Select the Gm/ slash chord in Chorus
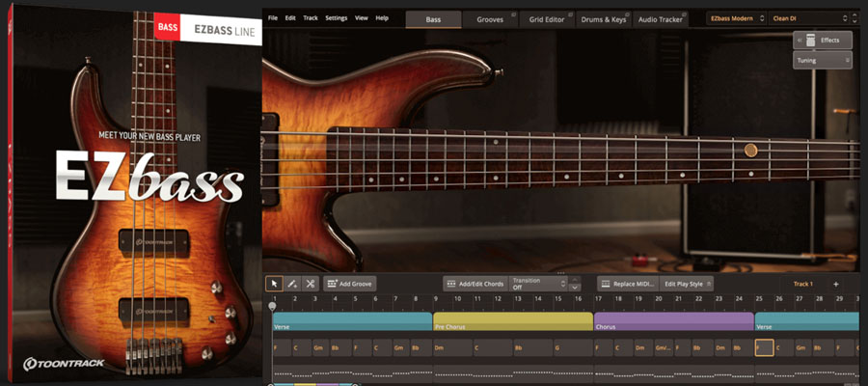The width and height of the screenshot is (868, 386). 664,347
